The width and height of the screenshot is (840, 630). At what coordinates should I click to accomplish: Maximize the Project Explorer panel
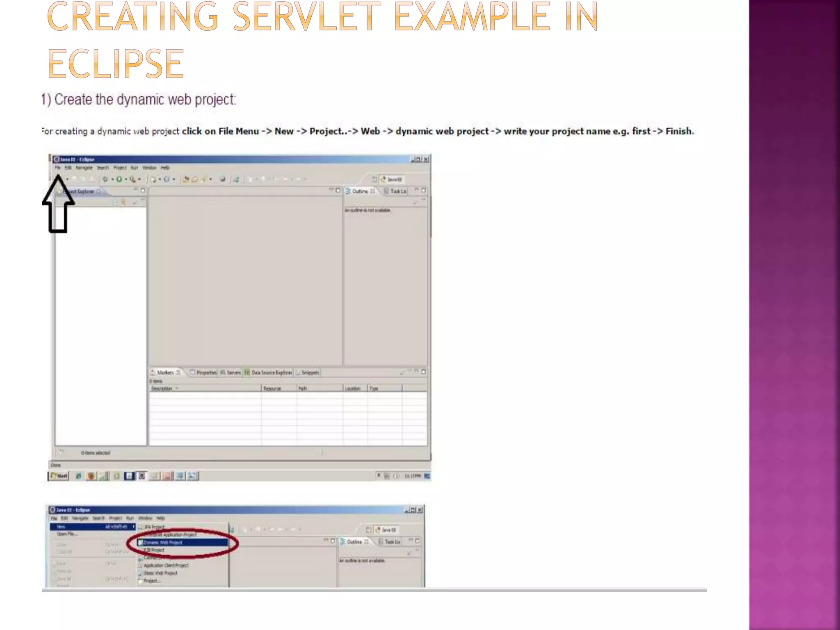[143, 190]
